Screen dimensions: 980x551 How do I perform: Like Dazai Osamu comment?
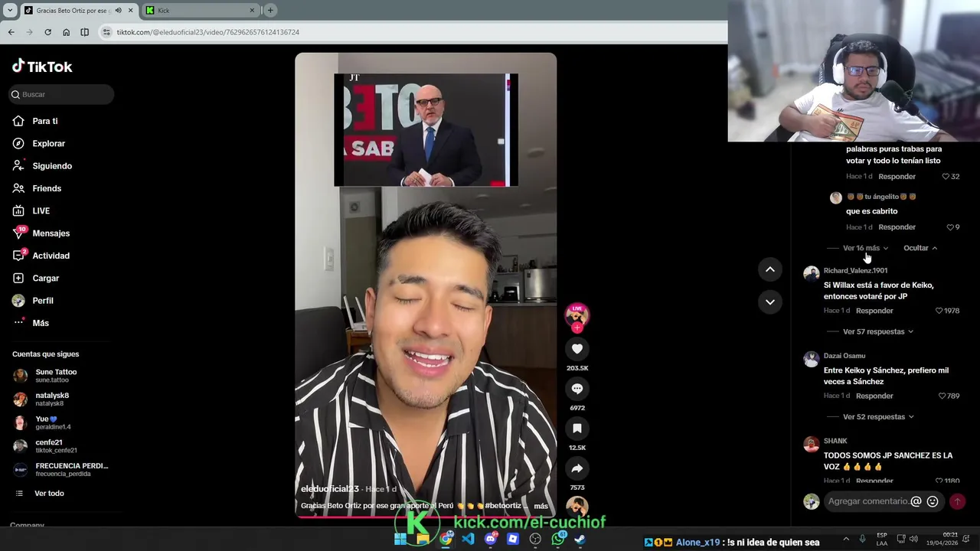point(942,396)
